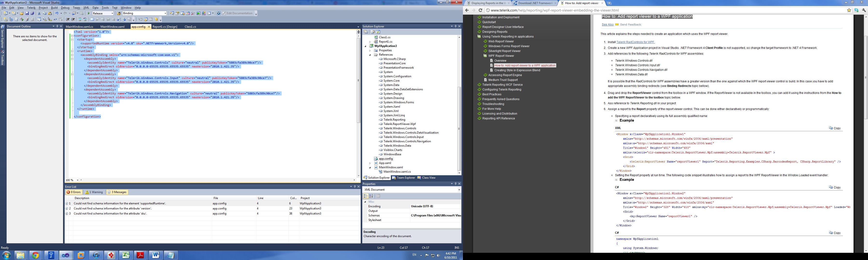Open the Telerik menu
Image resolution: width=868 pixels, height=260 pixels.
click(31, 8)
